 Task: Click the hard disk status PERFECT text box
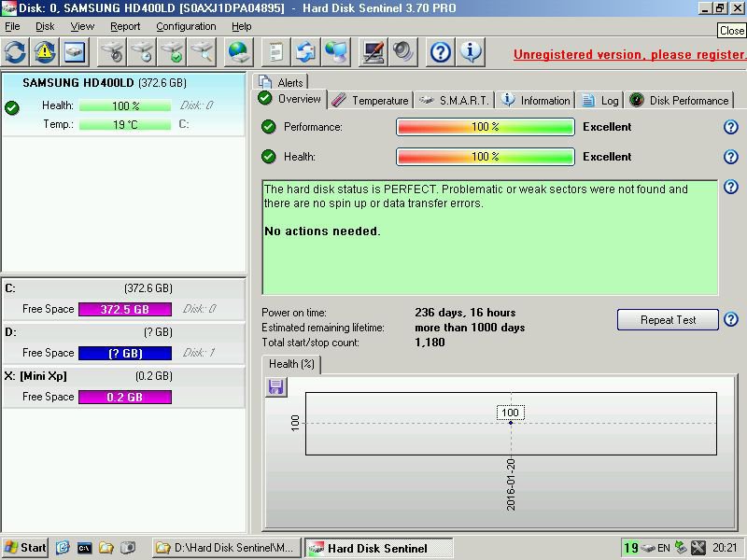click(x=489, y=238)
